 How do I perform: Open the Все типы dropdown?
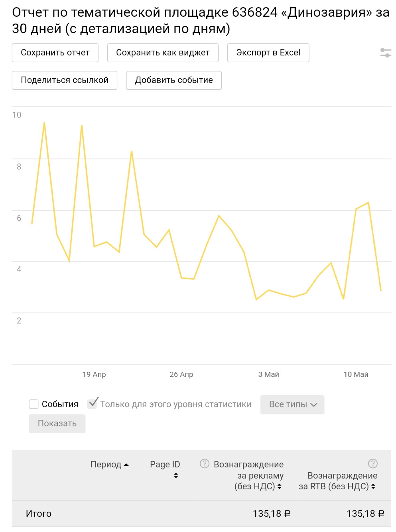point(292,404)
